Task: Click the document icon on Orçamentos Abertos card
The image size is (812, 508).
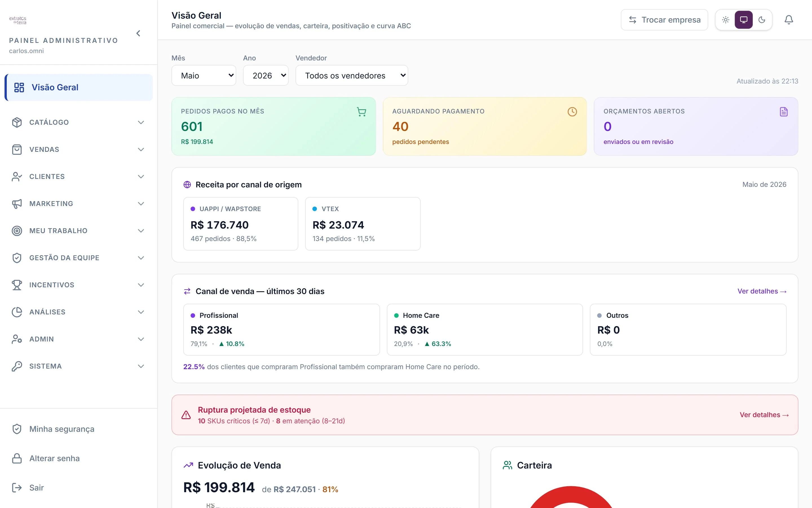Action: pos(784,112)
